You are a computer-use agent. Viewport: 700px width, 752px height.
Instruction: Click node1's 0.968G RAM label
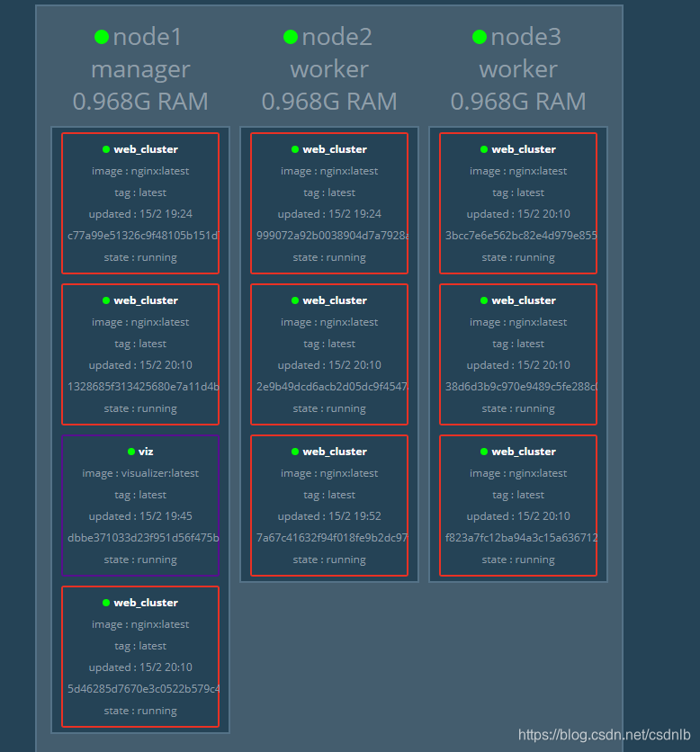tap(140, 102)
